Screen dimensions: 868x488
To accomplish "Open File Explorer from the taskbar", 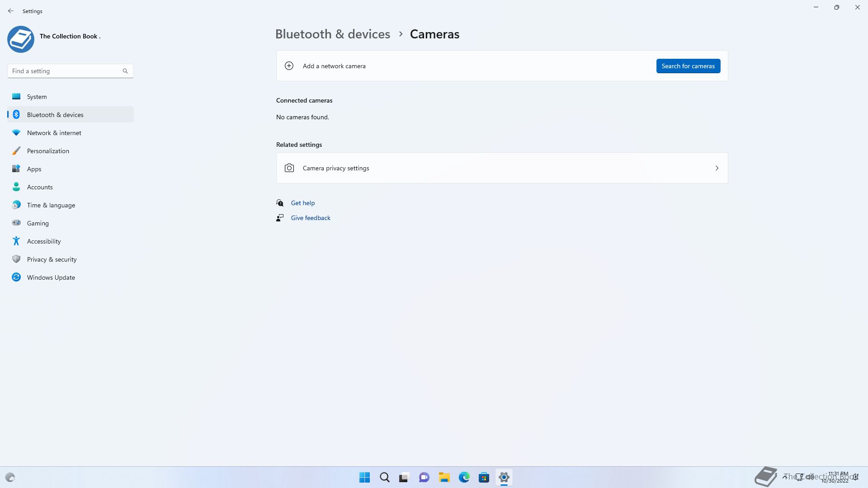I will coord(444,477).
